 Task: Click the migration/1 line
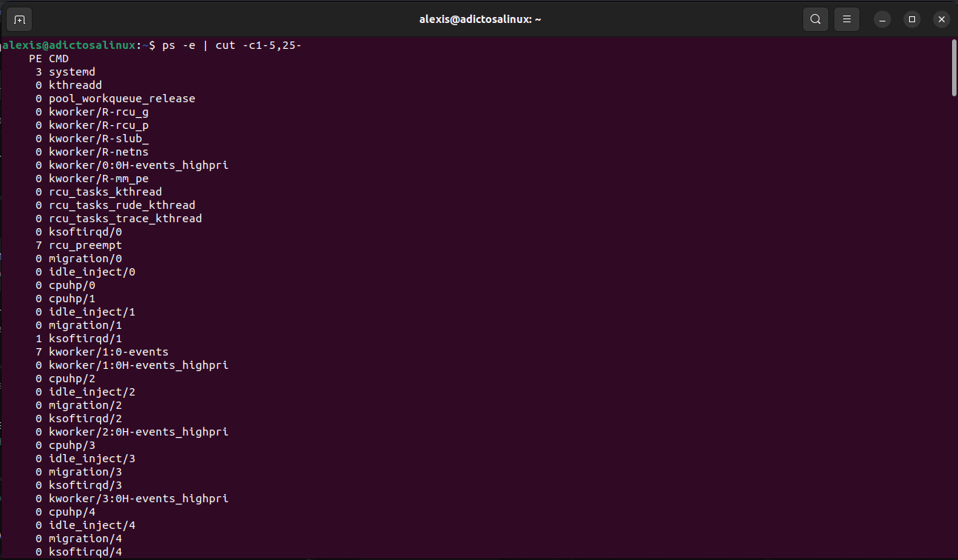[79, 325]
